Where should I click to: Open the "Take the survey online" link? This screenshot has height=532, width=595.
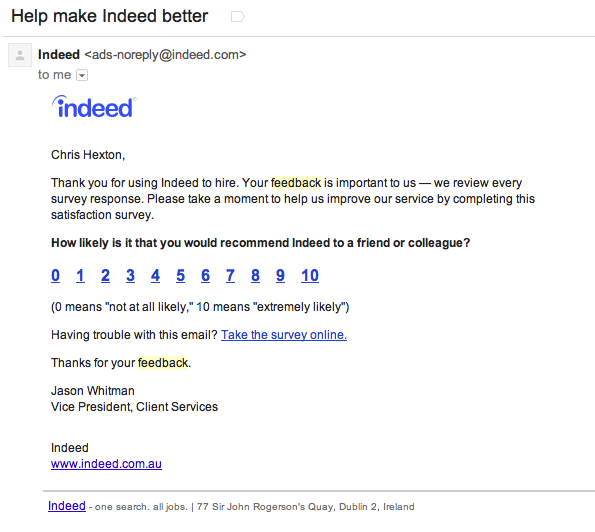284,335
